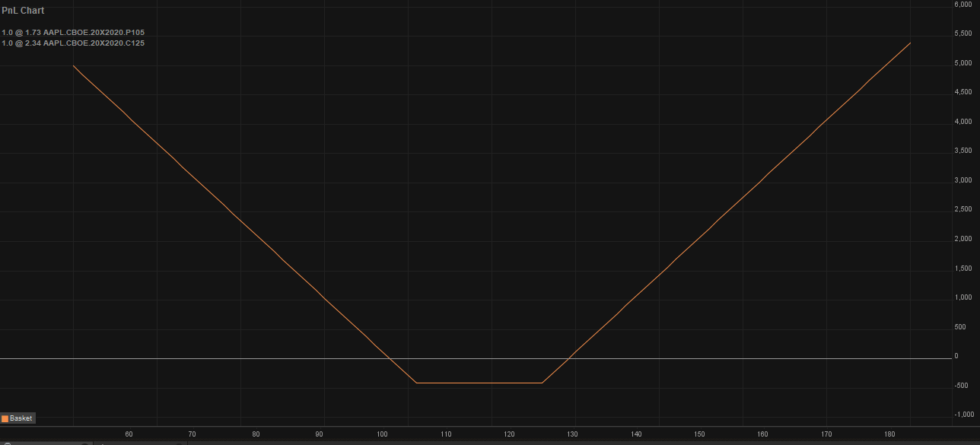Click the 60 label on the price axis

click(x=129, y=434)
